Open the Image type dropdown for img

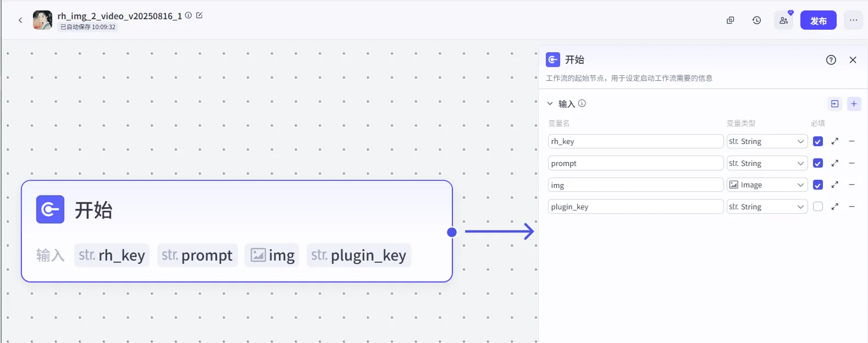coord(767,185)
